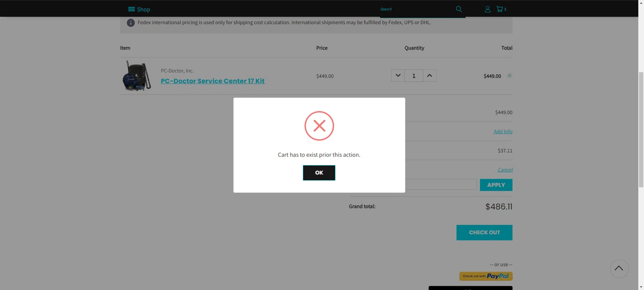Click the Add Info link
Screen dimensions: 644x290
click(x=503, y=131)
